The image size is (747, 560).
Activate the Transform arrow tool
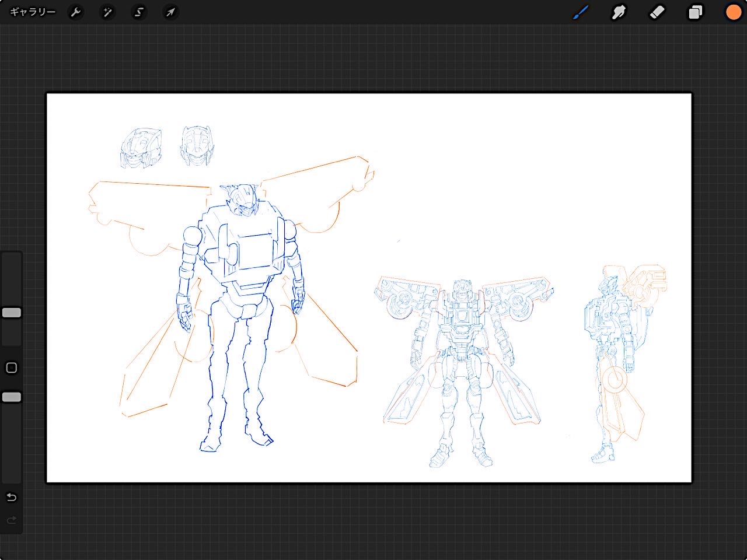coord(170,12)
